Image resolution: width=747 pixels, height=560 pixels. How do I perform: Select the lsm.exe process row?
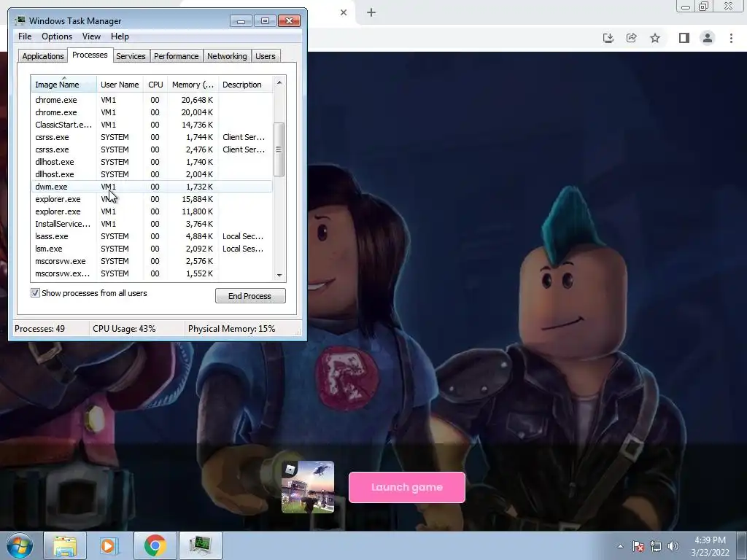152,249
